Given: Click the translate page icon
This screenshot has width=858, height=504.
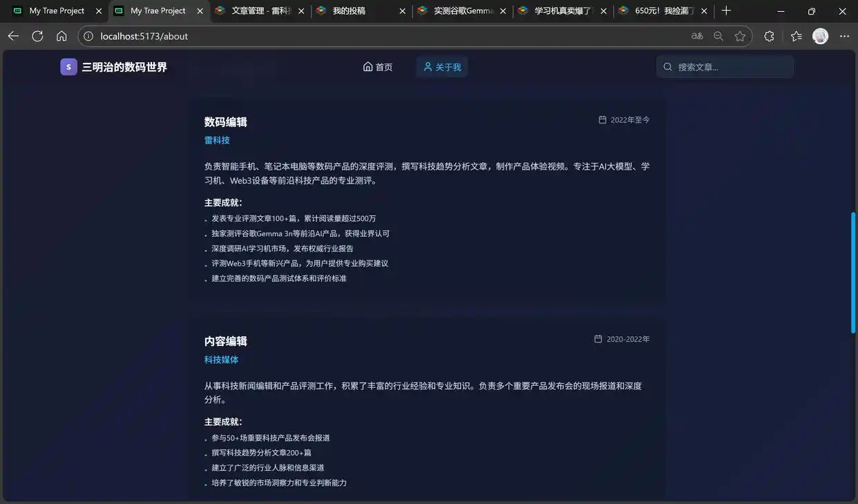Looking at the screenshot, I should pyautogui.click(x=697, y=35).
